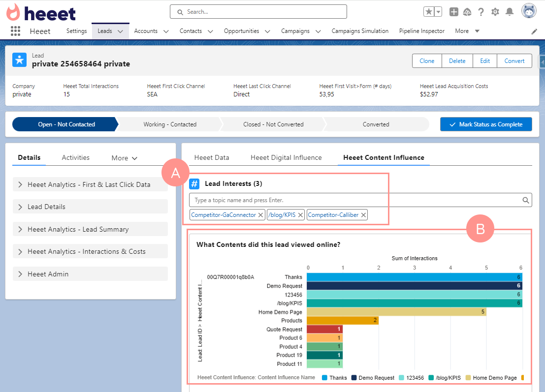Click the Convert button

[514, 61]
